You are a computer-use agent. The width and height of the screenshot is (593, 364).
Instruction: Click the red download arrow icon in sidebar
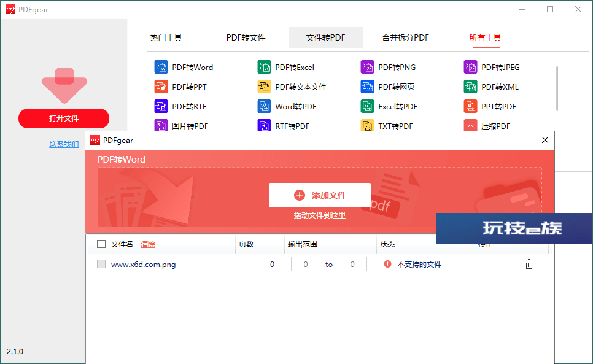[x=64, y=85]
